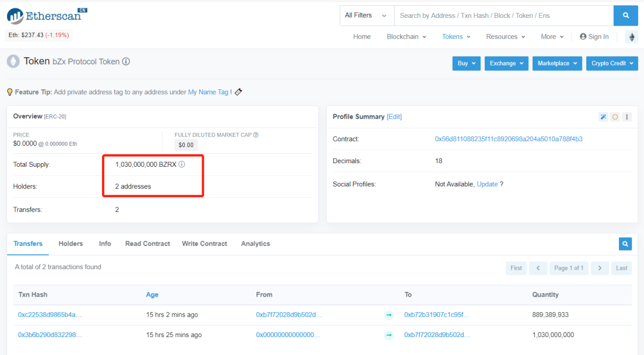The image size is (644, 355).
Task: Open the All Filters dropdown
Action: pyautogui.click(x=366, y=15)
